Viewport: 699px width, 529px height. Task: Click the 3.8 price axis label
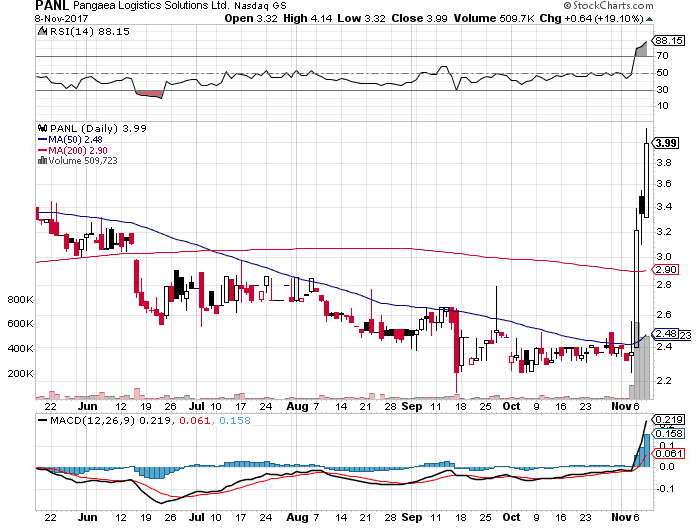pyautogui.click(x=663, y=163)
